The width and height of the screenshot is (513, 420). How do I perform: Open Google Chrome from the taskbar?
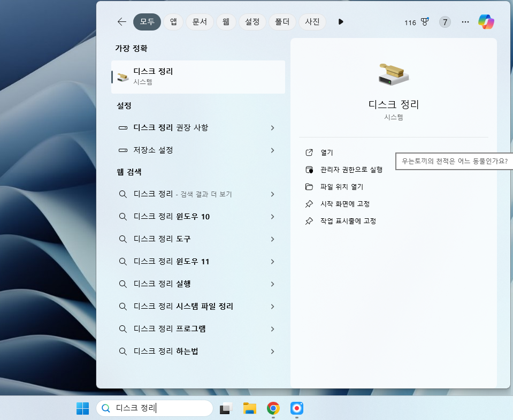point(273,408)
